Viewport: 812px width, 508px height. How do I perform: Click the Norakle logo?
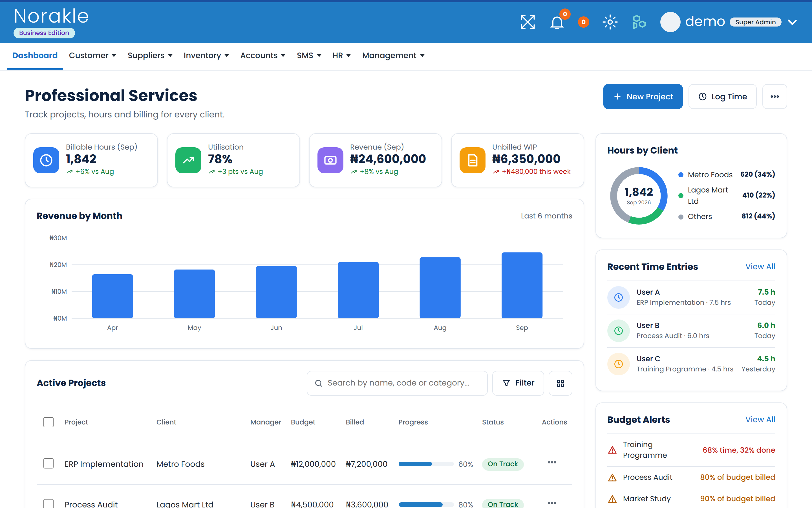(51, 16)
